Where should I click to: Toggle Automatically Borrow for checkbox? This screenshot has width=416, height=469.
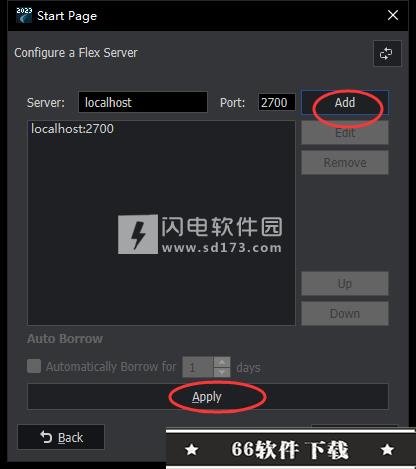(34, 366)
